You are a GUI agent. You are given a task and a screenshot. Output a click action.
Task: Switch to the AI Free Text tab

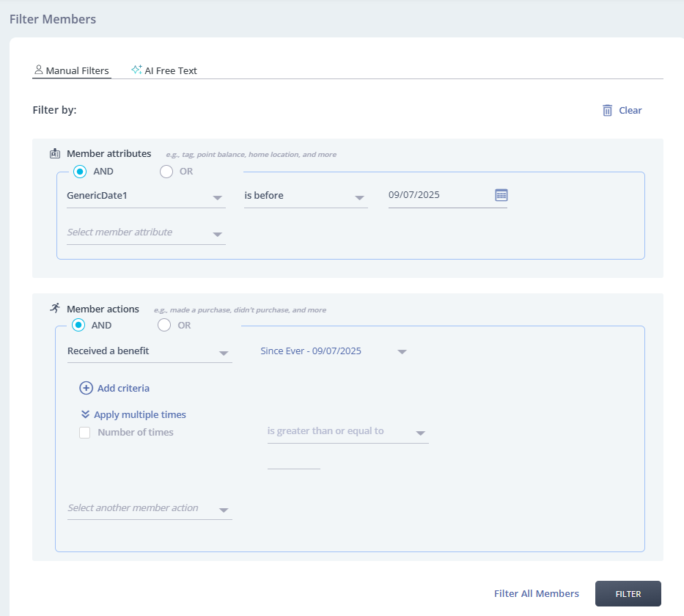point(170,70)
